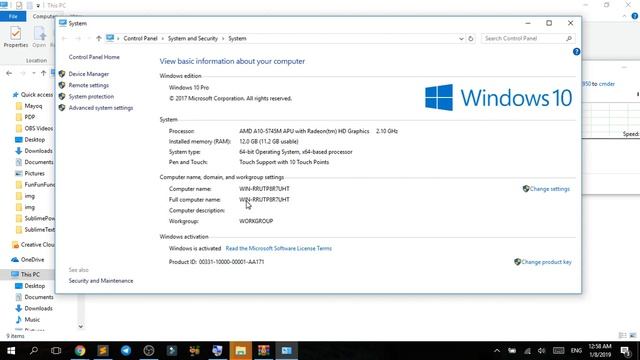This screenshot has height=360, width=640.
Task: Click the blue help question mark icon
Action: (576, 52)
